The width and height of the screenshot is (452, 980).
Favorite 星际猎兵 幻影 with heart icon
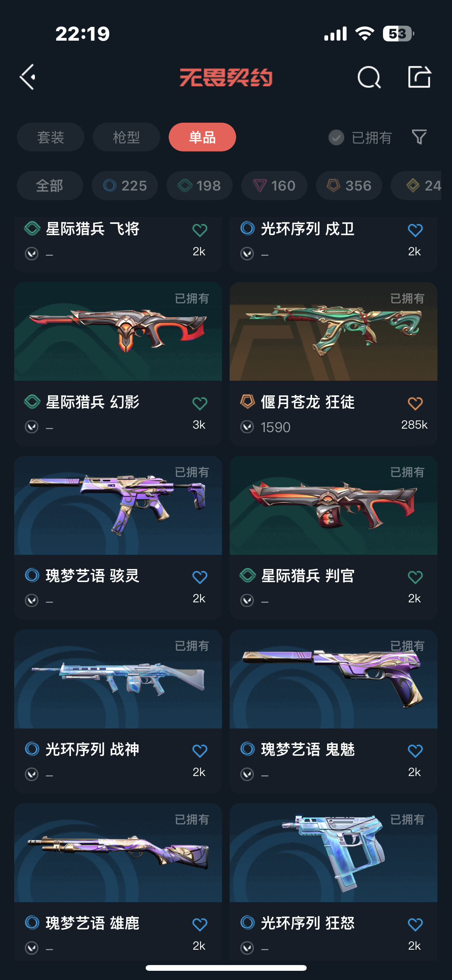[x=200, y=403]
